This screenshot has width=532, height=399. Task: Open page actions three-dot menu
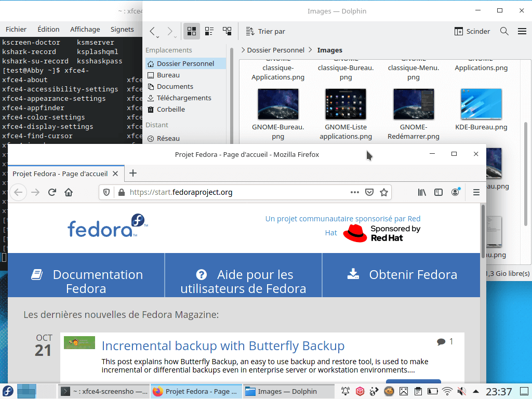(354, 192)
